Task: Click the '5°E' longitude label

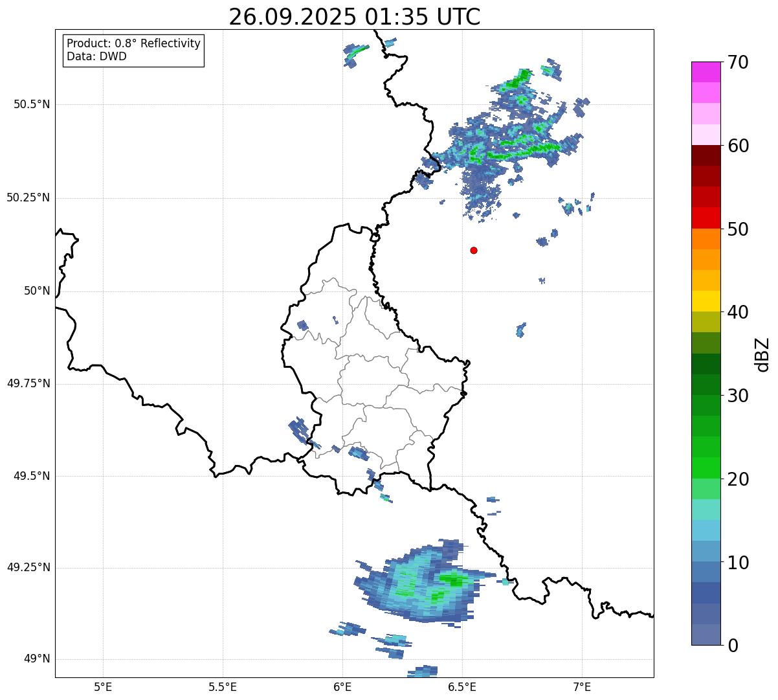Action: [x=103, y=686]
